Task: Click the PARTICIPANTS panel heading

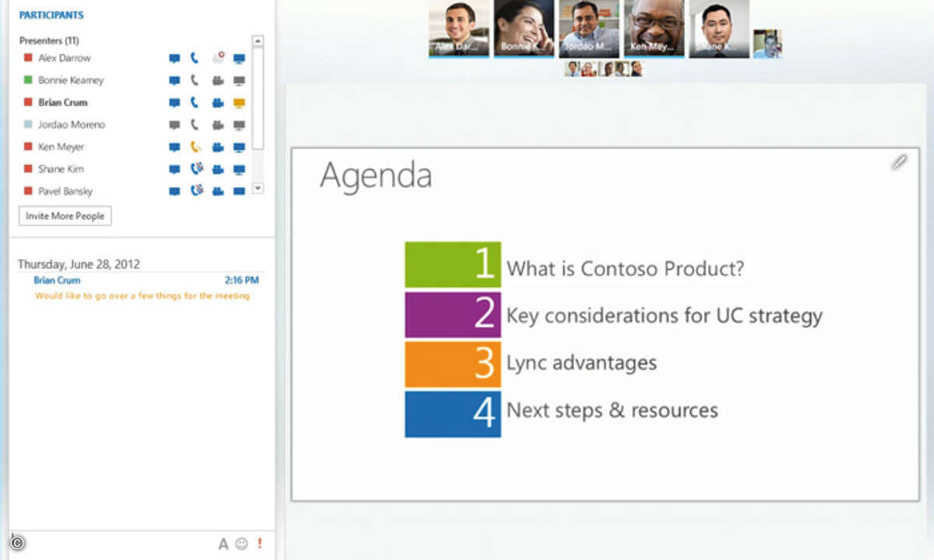Action: [51, 15]
